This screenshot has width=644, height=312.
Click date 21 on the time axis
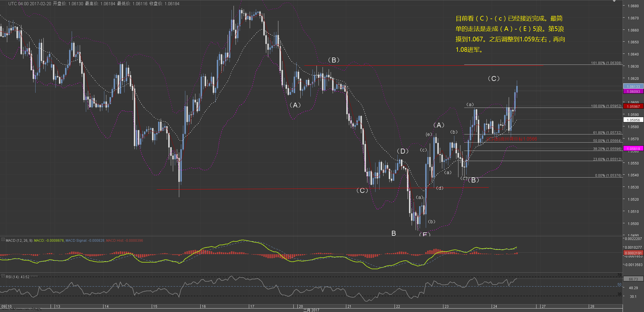tap(349, 306)
